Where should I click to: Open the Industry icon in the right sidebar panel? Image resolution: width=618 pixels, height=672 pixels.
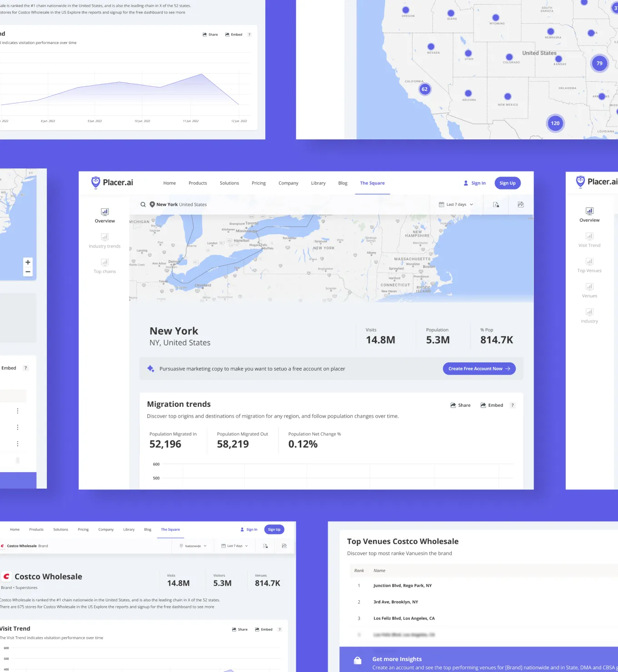pos(589,312)
